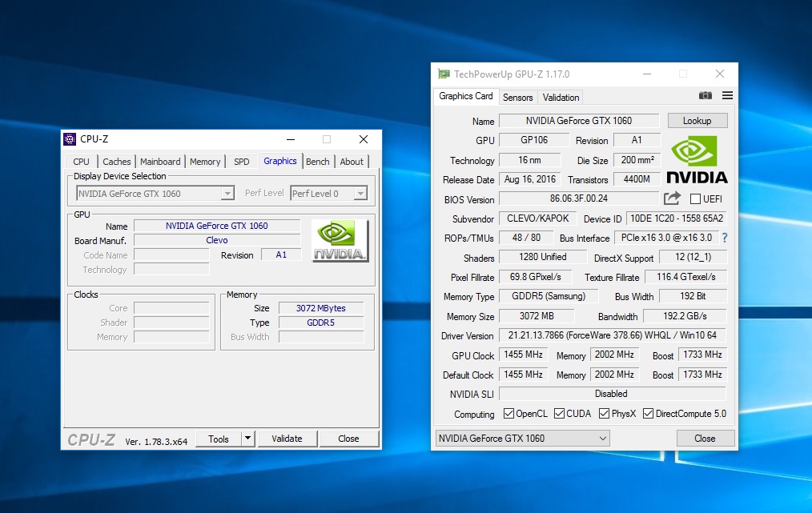The image size is (812, 513).
Task: Click the Board Manuf. Clevo field
Action: 217,240
